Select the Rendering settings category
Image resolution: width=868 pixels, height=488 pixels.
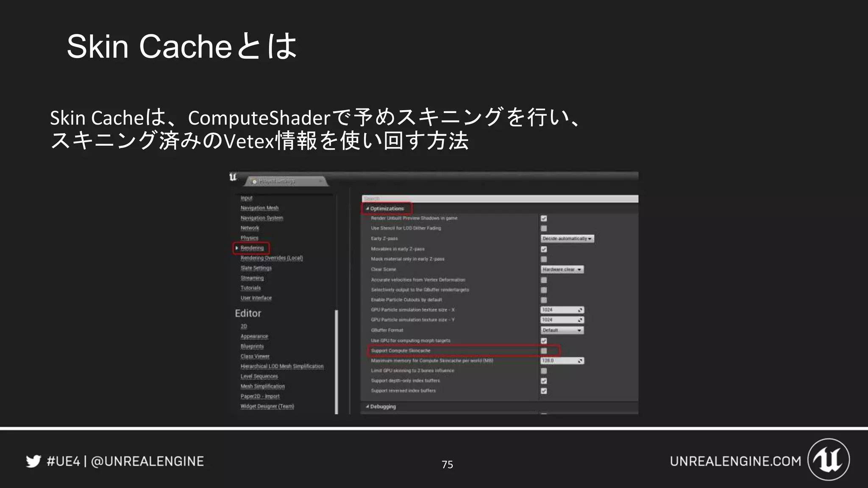click(x=252, y=248)
